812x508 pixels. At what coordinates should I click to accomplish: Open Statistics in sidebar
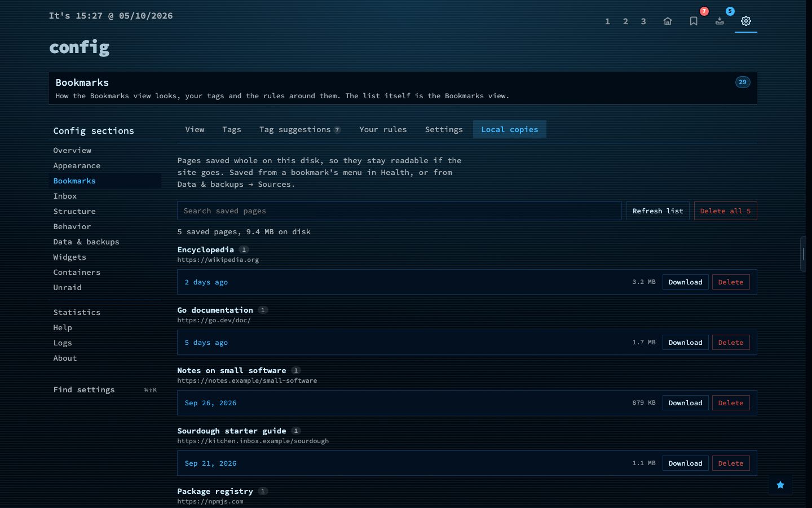coord(105,312)
